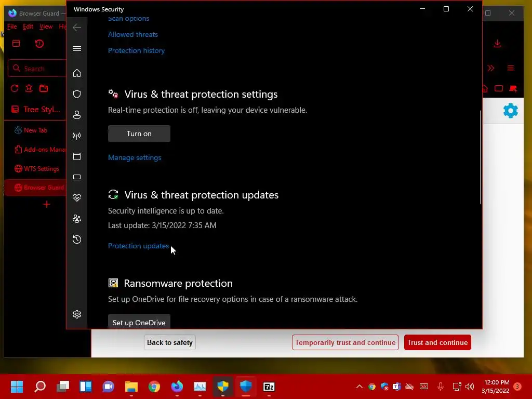532x399 pixels.
Task: Select New Tab in tree tabs
Action: coord(35,130)
